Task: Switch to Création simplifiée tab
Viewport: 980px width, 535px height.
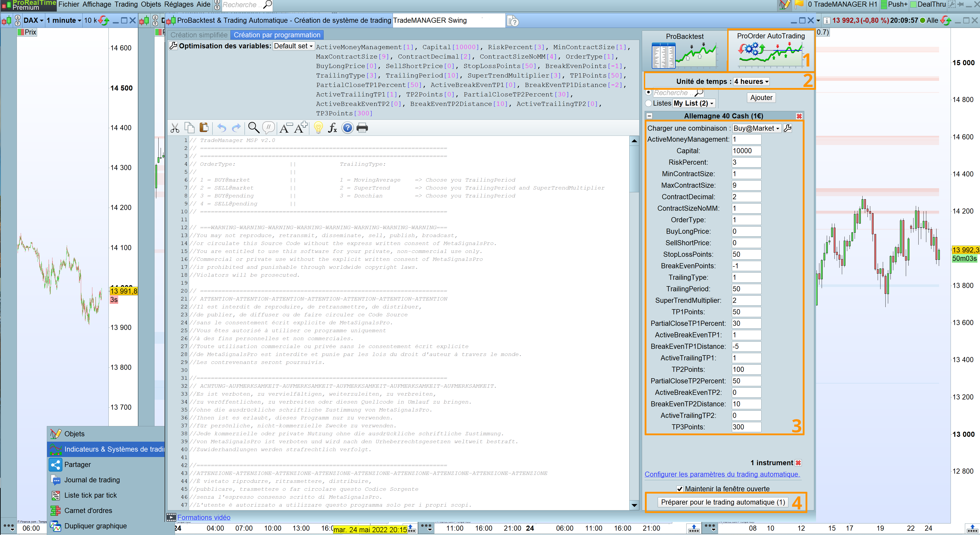Action: pyautogui.click(x=199, y=35)
